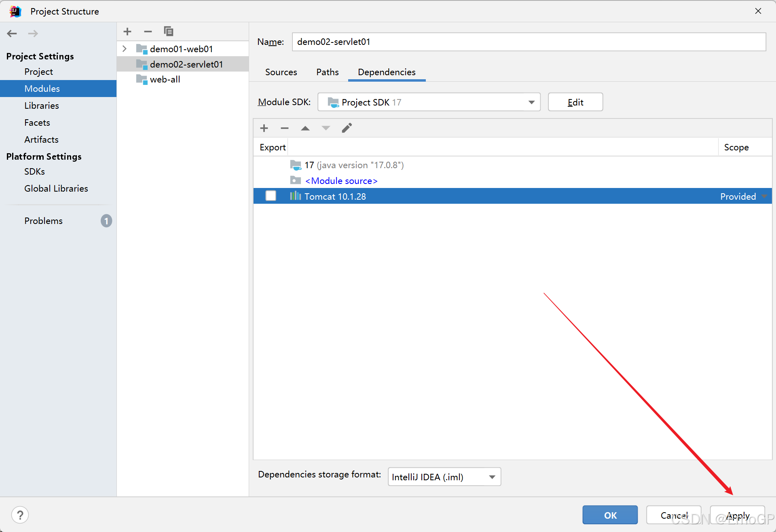Open the Facets settings

coord(37,122)
